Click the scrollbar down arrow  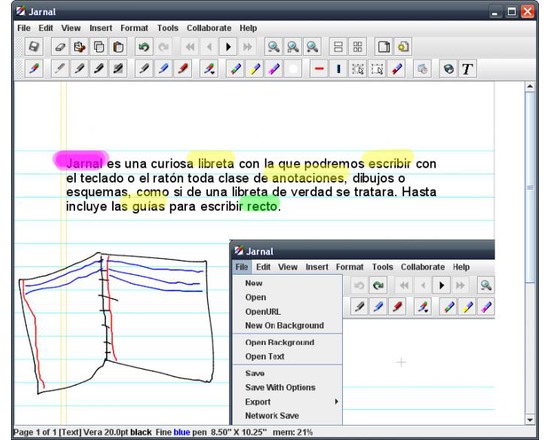[530, 420]
